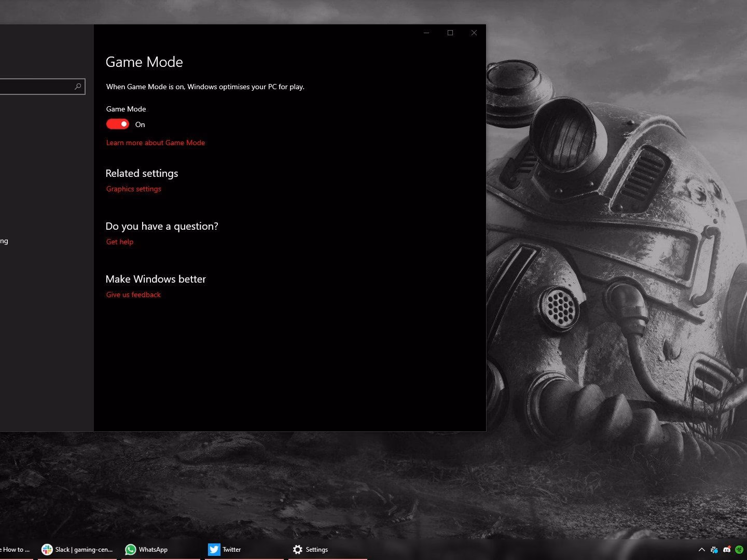The width and height of the screenshot is (747, 560).
Task: Click the 'Do you have a question?' heading
Action: pyautogui.click(x=162, y=226)
